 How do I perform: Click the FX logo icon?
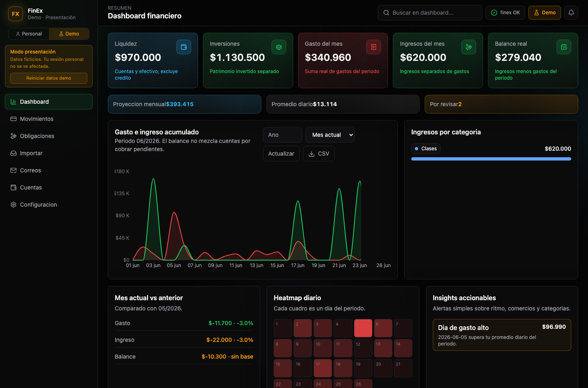click(x=16, y=14)
